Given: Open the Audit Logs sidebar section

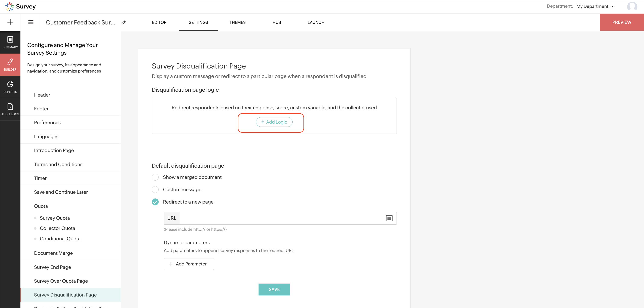Looking at the screenshot, I should coord(10,109).
